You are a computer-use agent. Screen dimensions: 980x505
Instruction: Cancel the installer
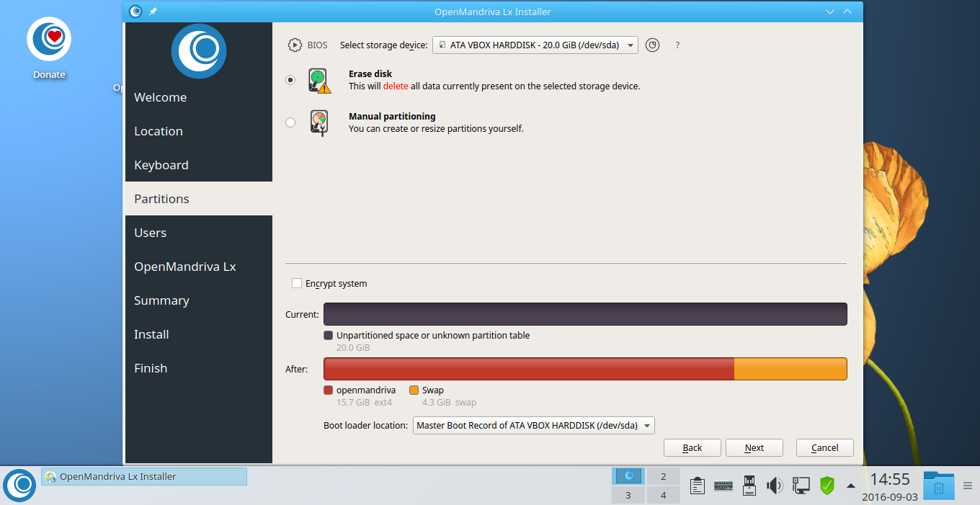coord(825,448)
